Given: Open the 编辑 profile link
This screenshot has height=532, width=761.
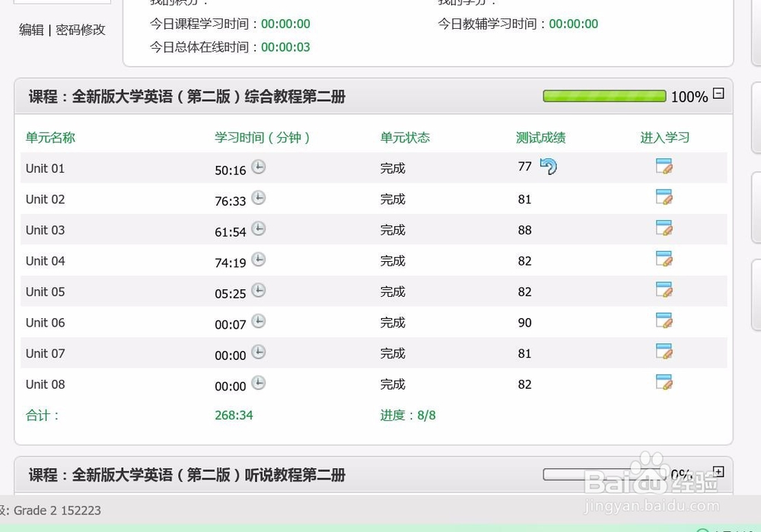Looking at the screenshot, I should point(31,30).
